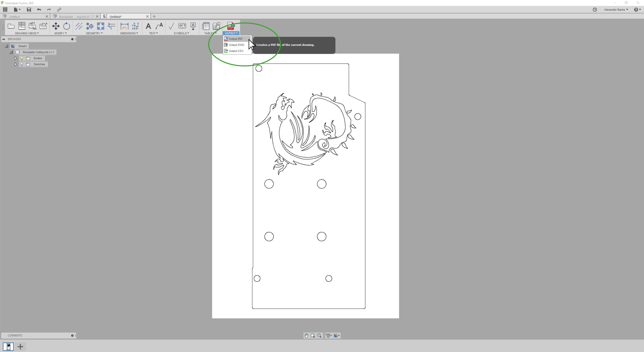Click the link icon in the top bar
The height and width of the screenshot is (352, 644).
coord(59,10)
